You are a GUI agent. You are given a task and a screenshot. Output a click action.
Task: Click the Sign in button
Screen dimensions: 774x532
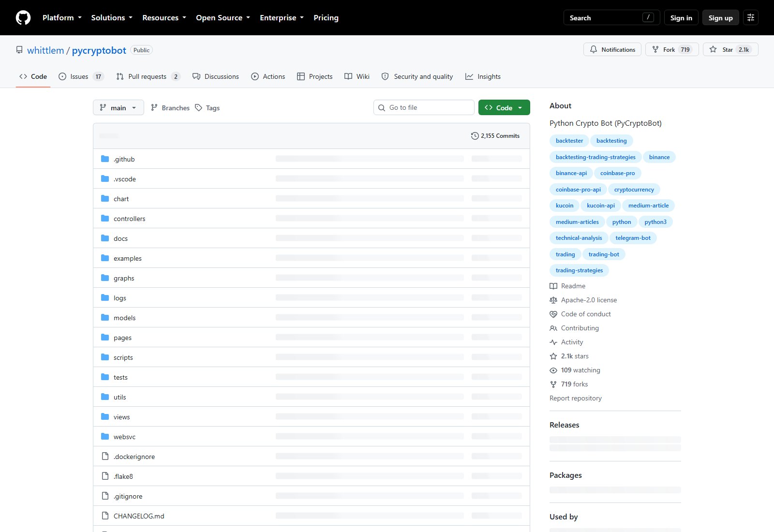[x=681, y=18]
